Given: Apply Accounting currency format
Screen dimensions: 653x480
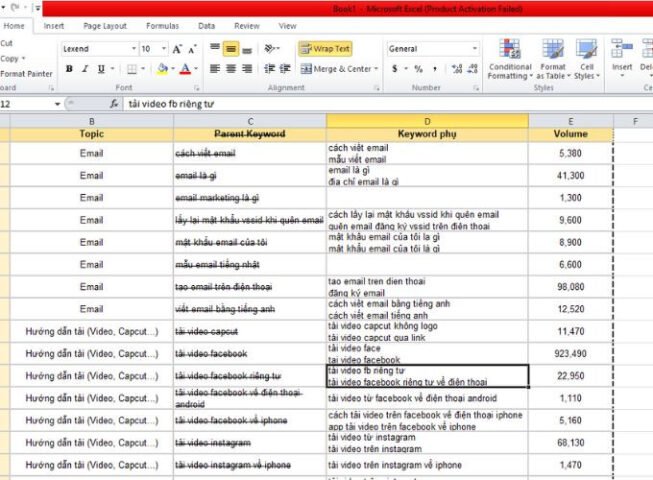Looking at the screenshot, I should click(x=394, y=69).
